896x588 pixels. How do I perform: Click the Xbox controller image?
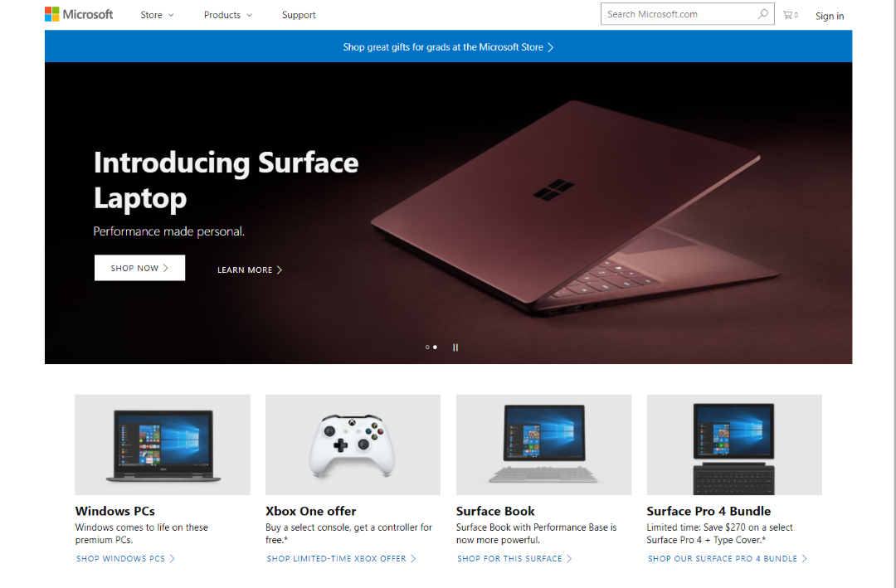coord(353,445)
